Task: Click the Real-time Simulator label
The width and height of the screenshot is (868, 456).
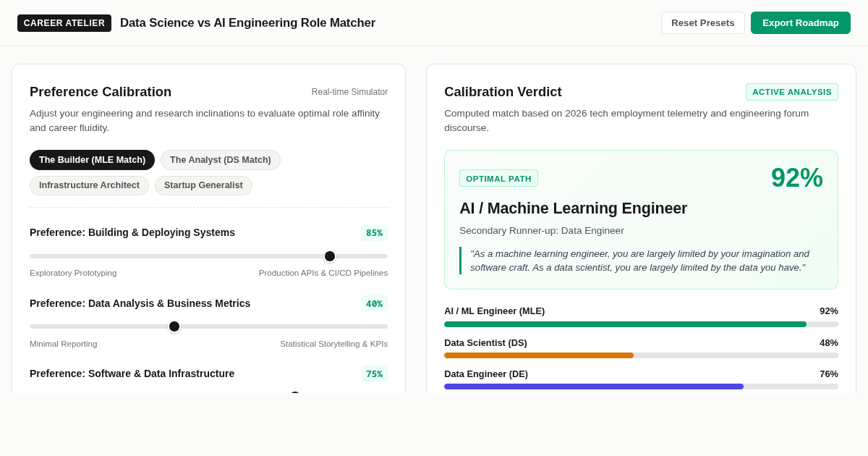Action: coord(349,92)
